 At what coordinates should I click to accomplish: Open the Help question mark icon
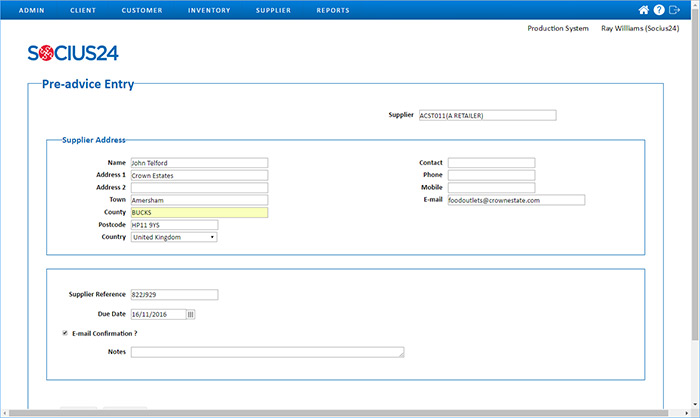coord(659,10)
